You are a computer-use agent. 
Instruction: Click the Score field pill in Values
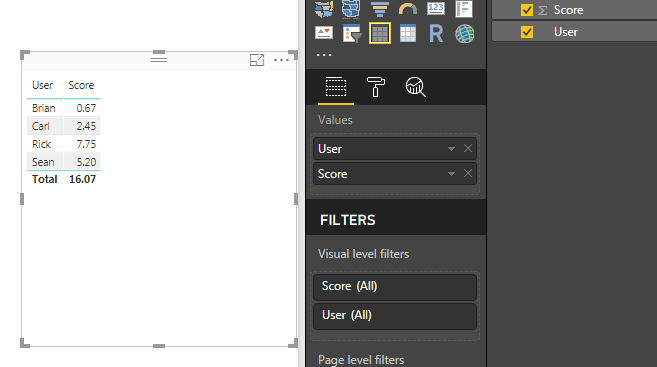point(395,173)
